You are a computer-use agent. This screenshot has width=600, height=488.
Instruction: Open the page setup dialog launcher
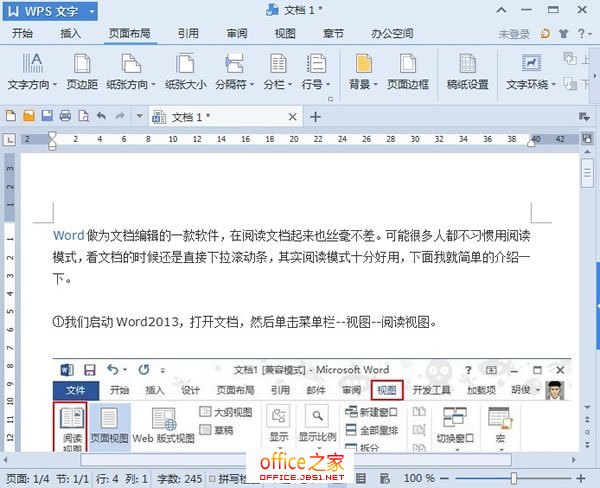point(330,99)
